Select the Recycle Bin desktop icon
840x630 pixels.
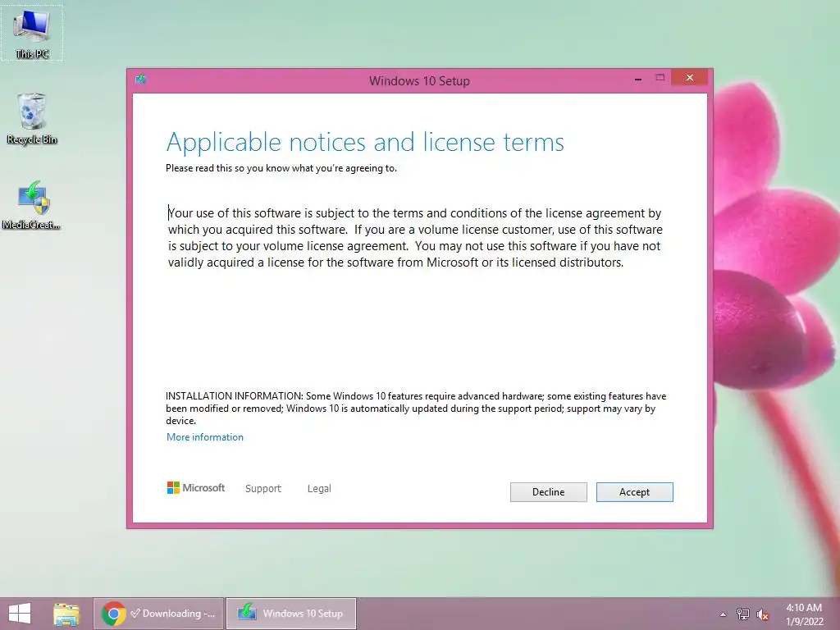click(x=32, y=119)
